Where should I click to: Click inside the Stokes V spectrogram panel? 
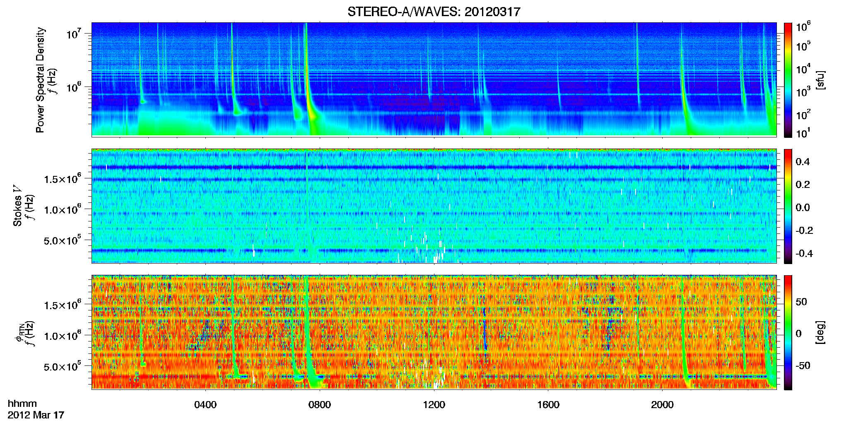point(434,206)
